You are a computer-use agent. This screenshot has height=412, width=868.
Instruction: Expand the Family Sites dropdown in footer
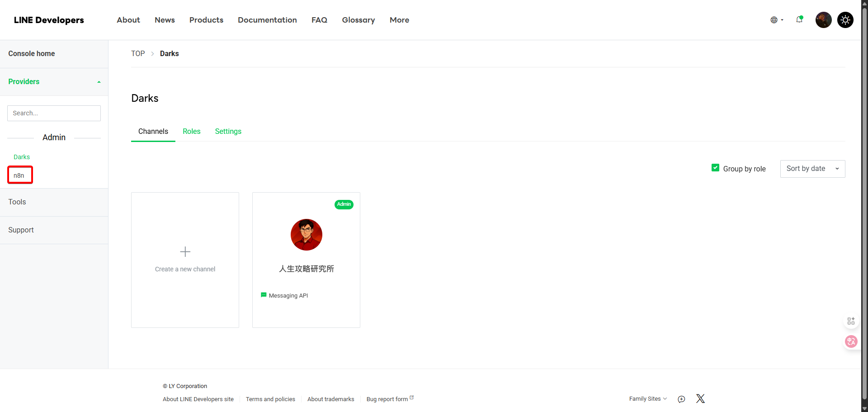[x=648, y=398]
